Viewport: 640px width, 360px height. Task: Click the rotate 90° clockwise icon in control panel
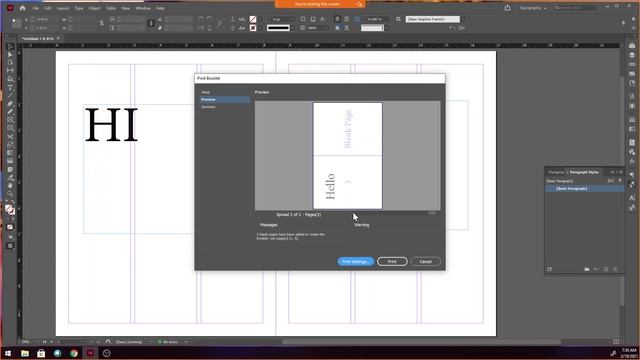200,19
